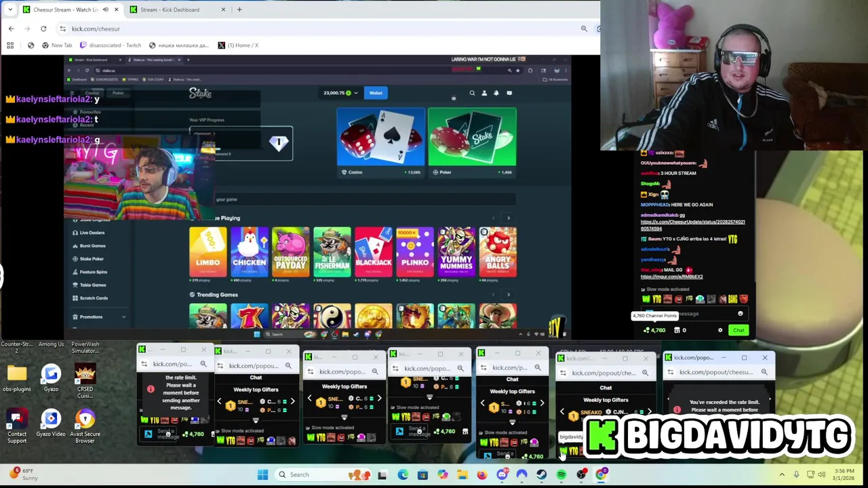The image size is (868, 488).
Task: Open the apps grid in bookmarks bar
Action: (10, 45)
